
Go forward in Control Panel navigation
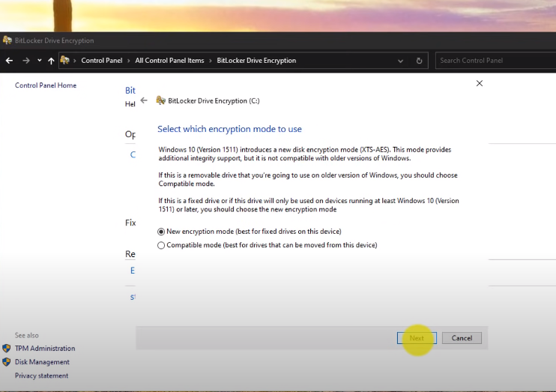[26, 61]
